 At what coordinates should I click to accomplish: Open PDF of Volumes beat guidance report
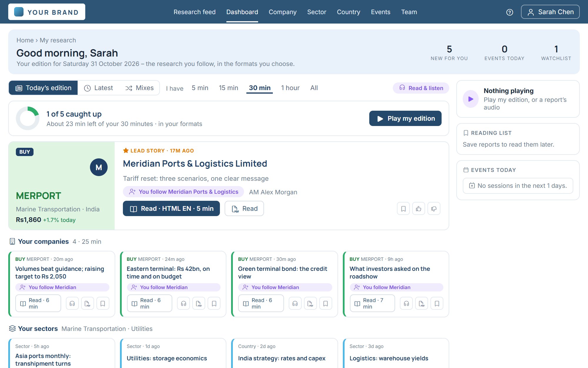[x=88, y=304]
